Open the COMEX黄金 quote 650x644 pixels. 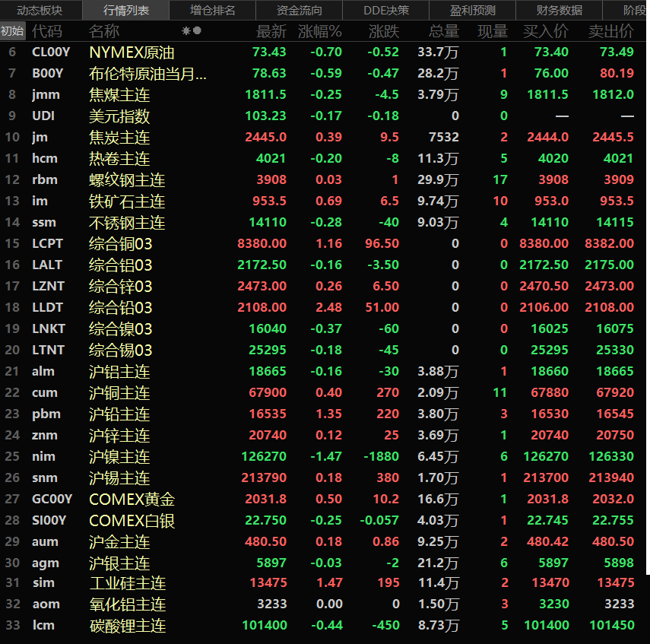(132, 500)
